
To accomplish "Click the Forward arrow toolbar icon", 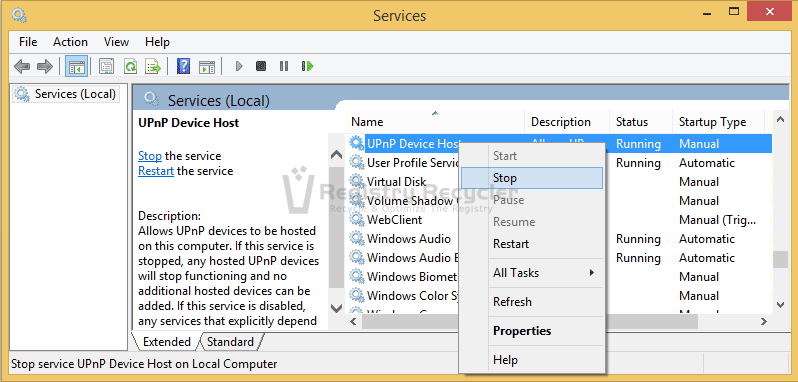I will coord(45,66).
